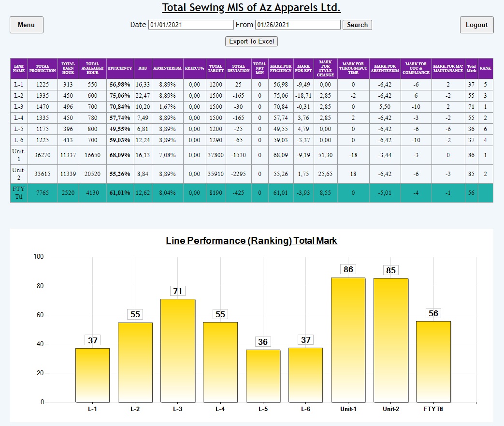Click the chart title Line Performance (Ranking) Total Mark
The height and width of the screenshot is (426, 504).
click(x=251, y=241)
